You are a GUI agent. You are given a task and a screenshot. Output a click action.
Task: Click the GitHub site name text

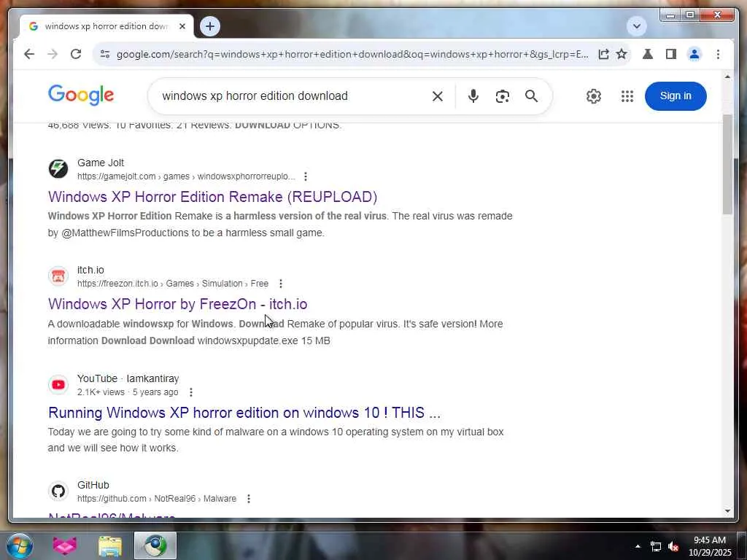[93, 485]
